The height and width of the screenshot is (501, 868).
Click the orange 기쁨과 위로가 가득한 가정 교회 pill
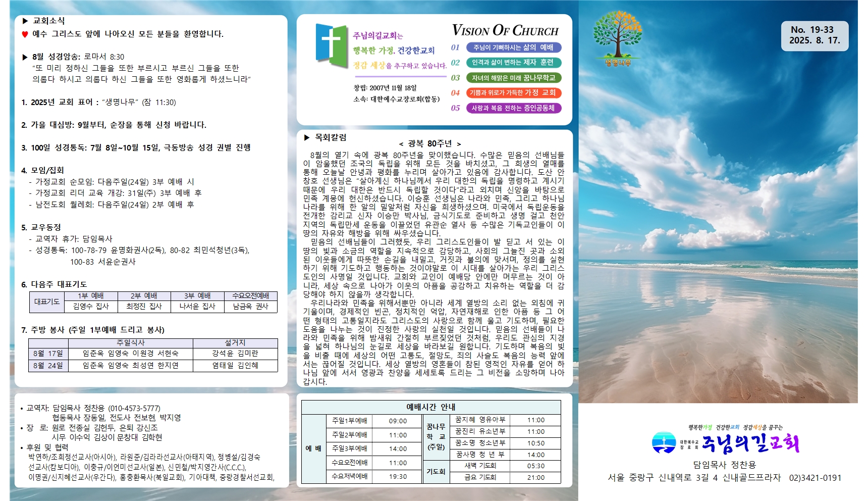coord(513,93)
